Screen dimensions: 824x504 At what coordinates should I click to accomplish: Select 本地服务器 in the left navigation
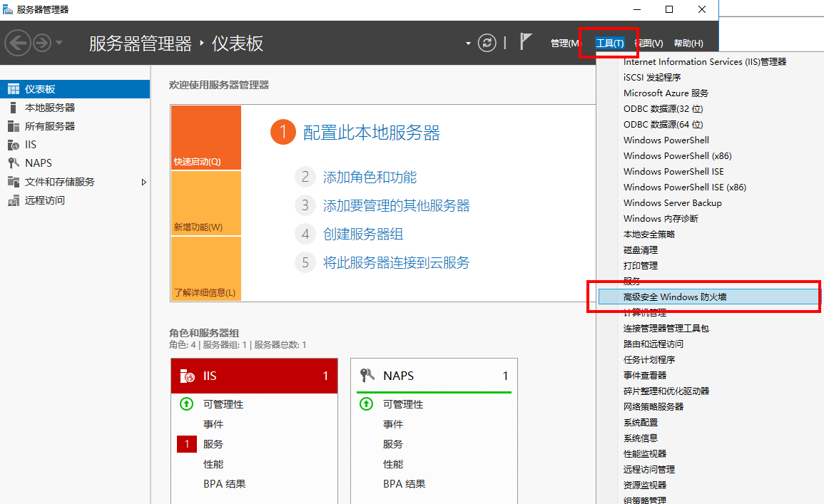(50, 108)
